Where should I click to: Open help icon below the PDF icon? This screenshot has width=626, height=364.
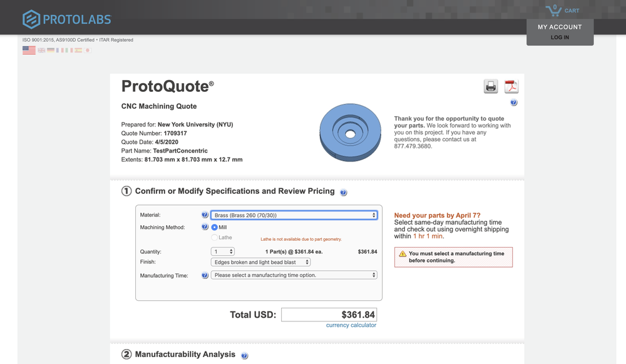pyautogui.click(x=514, y=103)
